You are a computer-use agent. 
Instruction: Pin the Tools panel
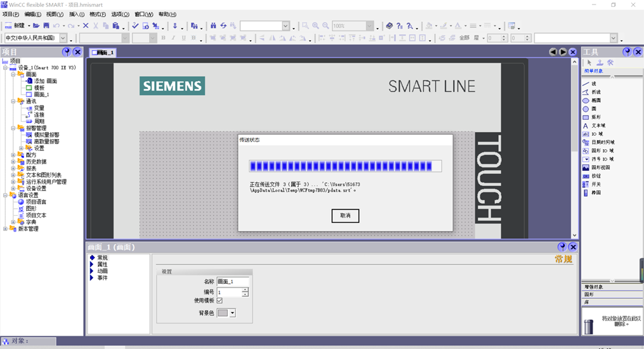627,52
